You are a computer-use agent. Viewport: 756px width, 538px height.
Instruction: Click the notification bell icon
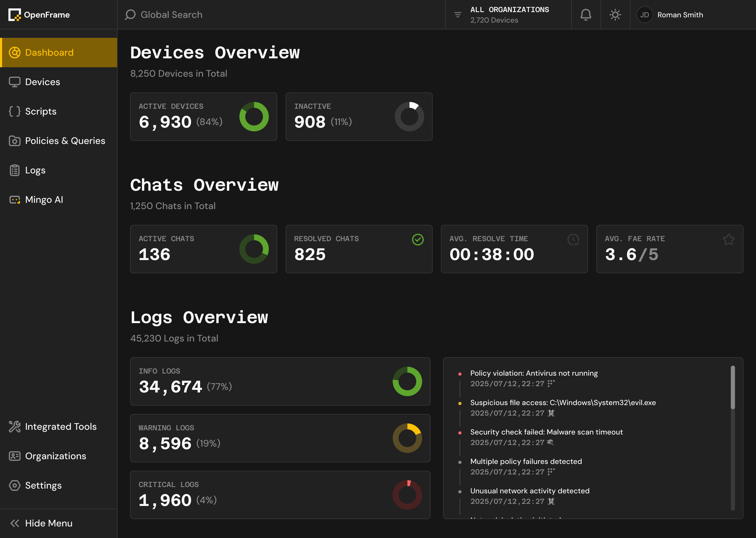point(586,14)
